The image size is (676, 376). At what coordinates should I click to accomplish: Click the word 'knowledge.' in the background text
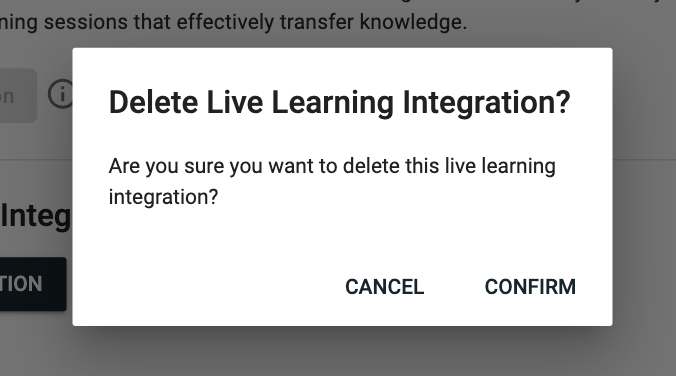413,22
